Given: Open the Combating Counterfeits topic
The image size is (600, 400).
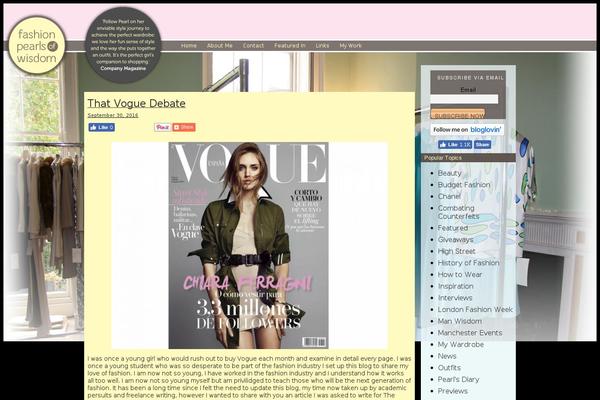Looking at the screenshot, I should 458,212.
